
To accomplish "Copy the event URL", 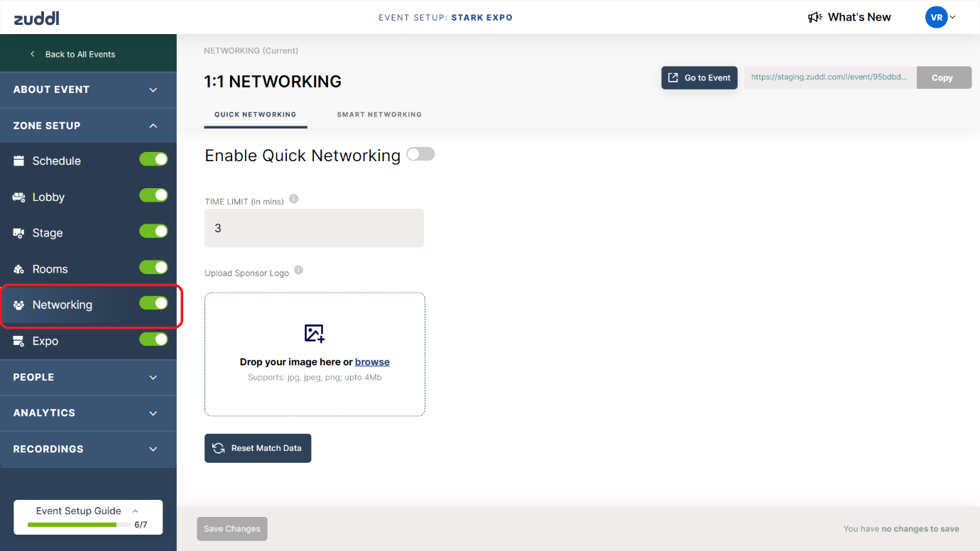I will [x=944, y=78].
